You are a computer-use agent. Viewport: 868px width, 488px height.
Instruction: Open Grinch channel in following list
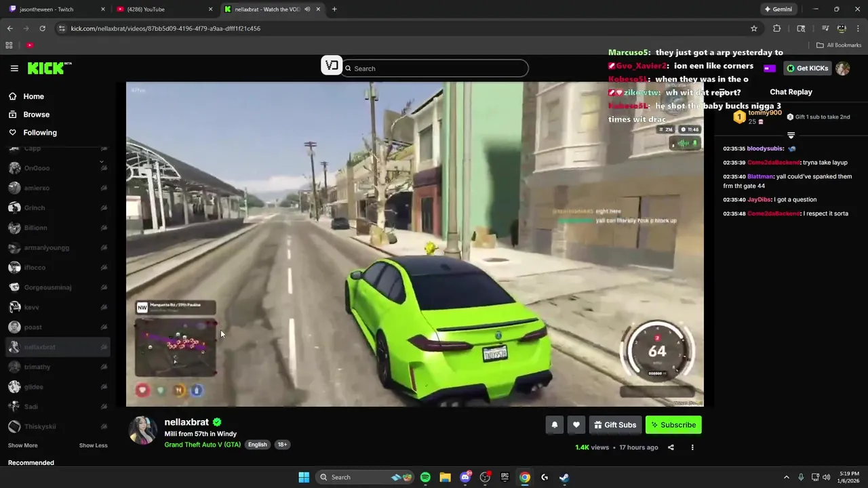[x=58, y=208]
